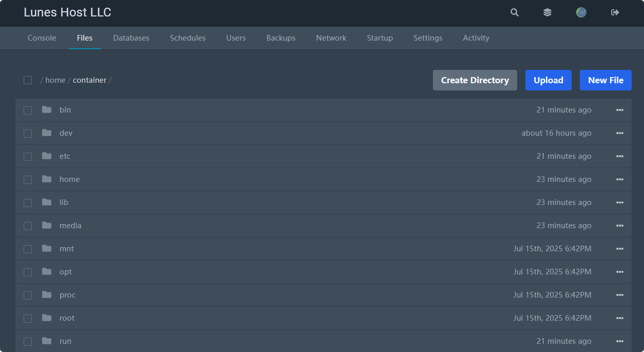Click the blue Upload button
Viewport: 644px width, 352px height.
pos(548,80)
